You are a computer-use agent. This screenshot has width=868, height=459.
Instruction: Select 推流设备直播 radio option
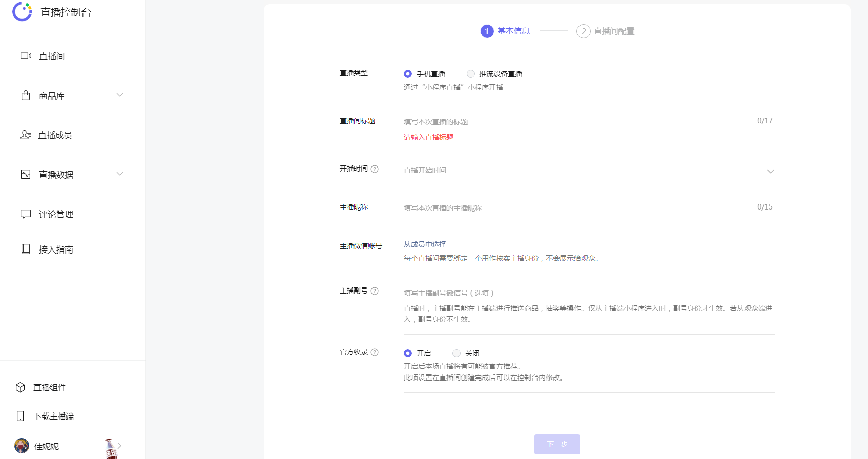[x=471, y=74]
